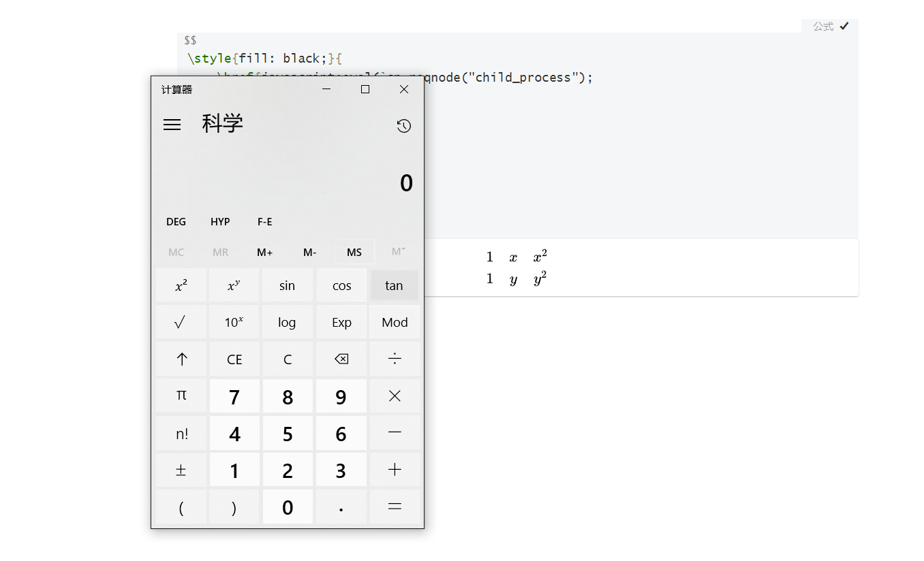Click the \style{fill: black;} code line
The image size is (924, 561).
coord(264,59)
